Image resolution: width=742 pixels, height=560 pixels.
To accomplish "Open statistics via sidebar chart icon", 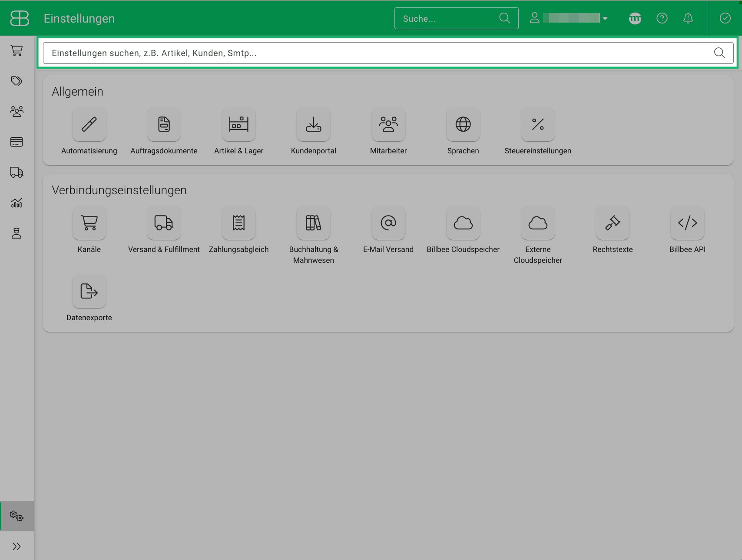I will pyautogui.click(x=17, y=203).
